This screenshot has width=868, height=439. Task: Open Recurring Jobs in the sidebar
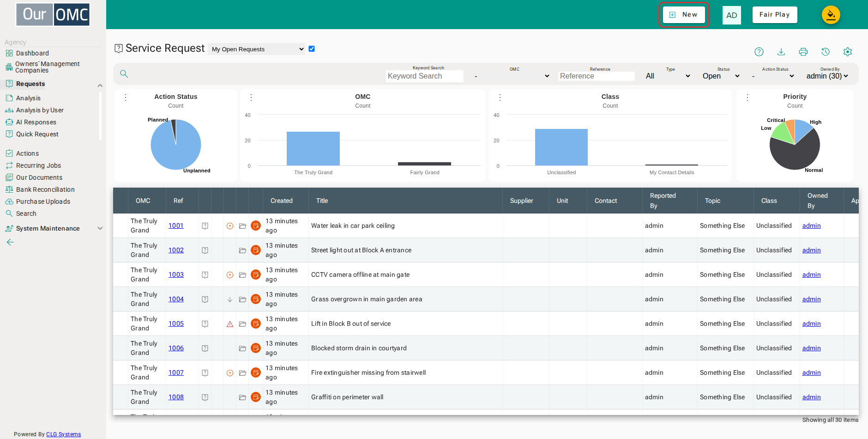coord(38,165)
